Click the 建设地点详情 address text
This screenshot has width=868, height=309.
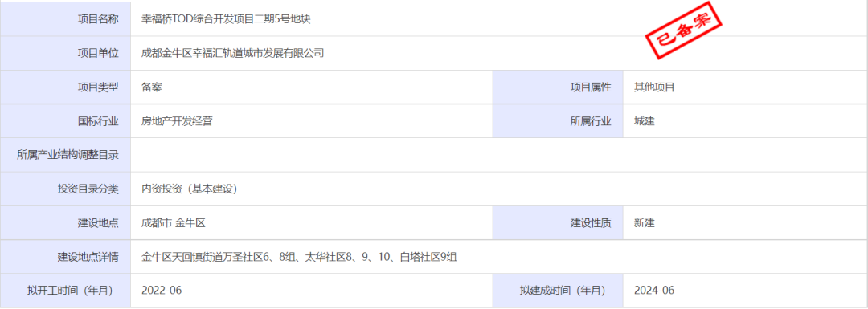point(300,257)
